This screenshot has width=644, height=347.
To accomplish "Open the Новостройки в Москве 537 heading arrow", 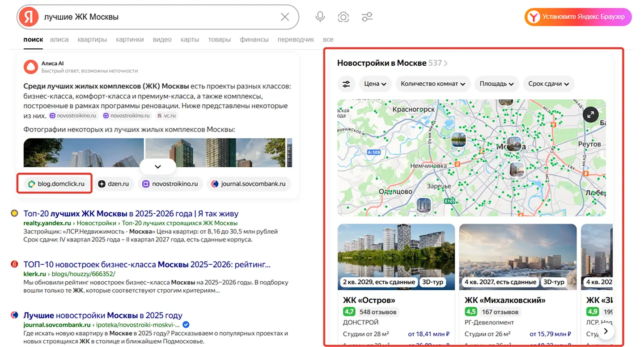I will click(x=445, y=63).
